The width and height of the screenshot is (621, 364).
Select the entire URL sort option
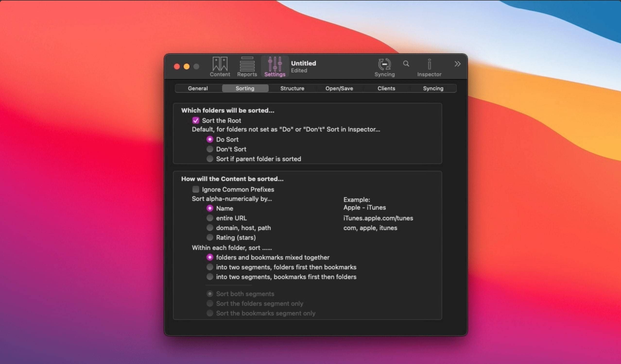[210, 218]
